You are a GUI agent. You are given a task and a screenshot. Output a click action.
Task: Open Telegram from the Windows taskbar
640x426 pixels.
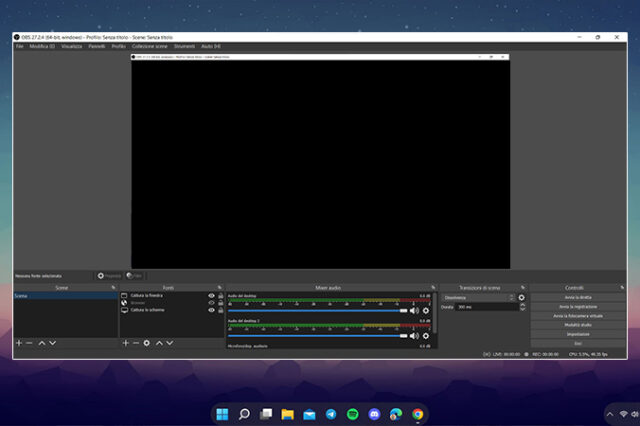pos(330,414)
